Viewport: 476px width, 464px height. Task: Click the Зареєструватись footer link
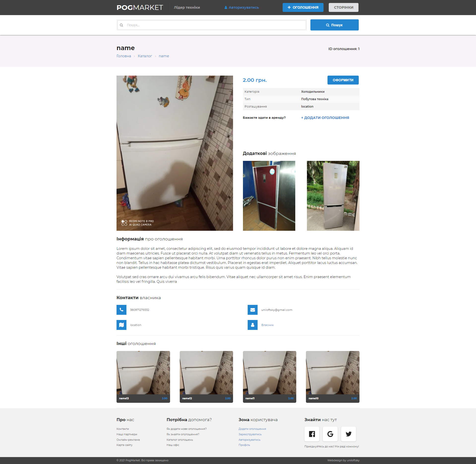[x=250, y=434]
